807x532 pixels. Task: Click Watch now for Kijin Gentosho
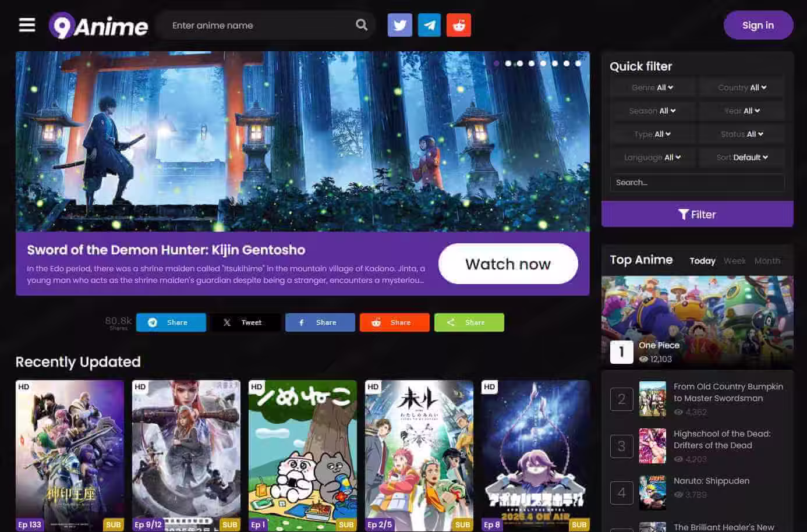click(x=508, y=264)
